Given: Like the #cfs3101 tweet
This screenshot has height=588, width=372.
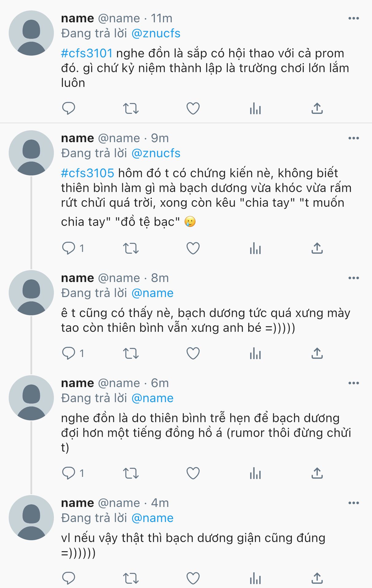Looking at the screenshot, I should tap(193, 108).
